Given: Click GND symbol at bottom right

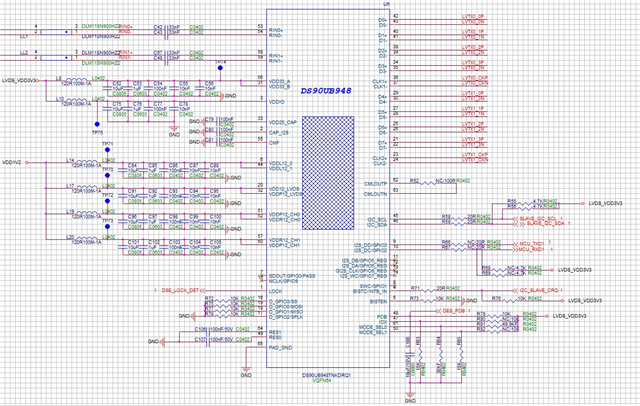Looking at the screenshot, I should (410, 397).
